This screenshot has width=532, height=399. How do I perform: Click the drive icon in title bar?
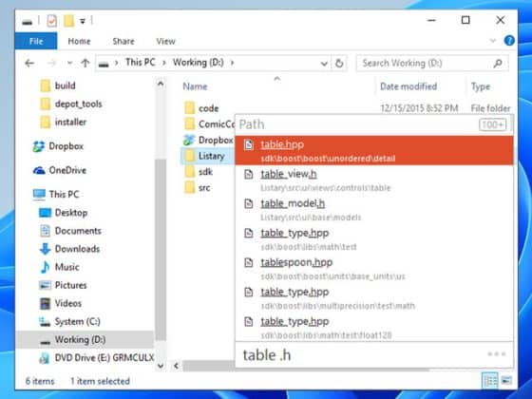tap(28, 22)
